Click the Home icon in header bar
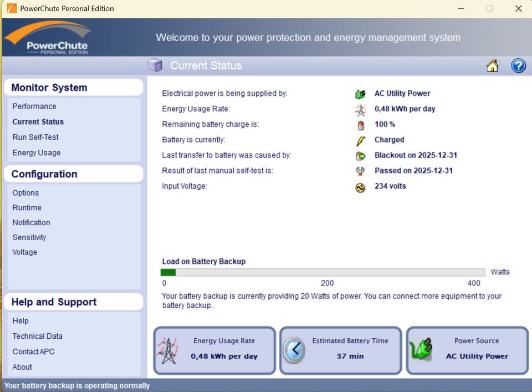Image resolution: width=532 pixels, height=392 pixels. point(492,66)
